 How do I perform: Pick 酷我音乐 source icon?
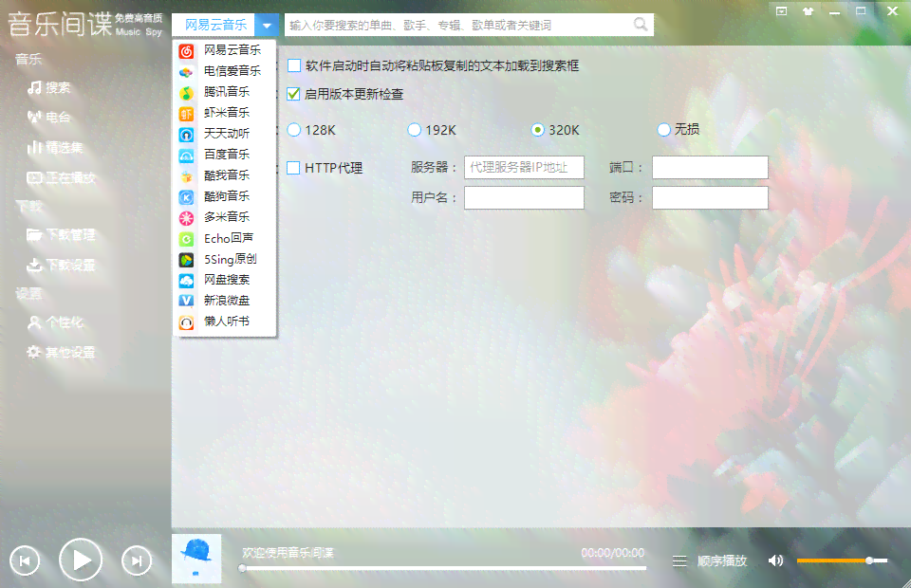186,176
